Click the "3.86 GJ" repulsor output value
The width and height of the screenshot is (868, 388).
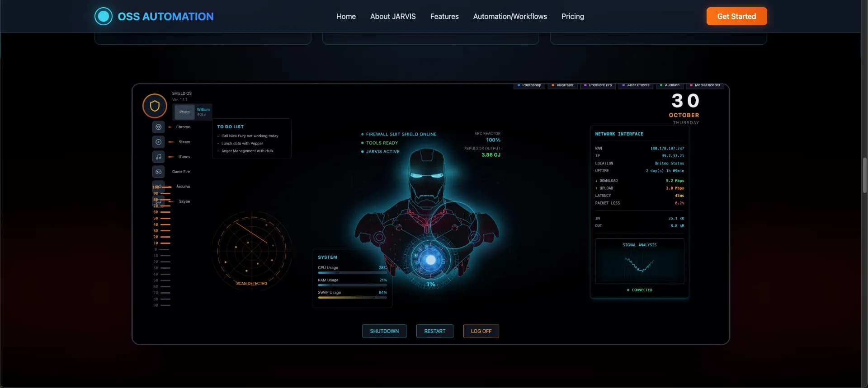tap(491, 155)
